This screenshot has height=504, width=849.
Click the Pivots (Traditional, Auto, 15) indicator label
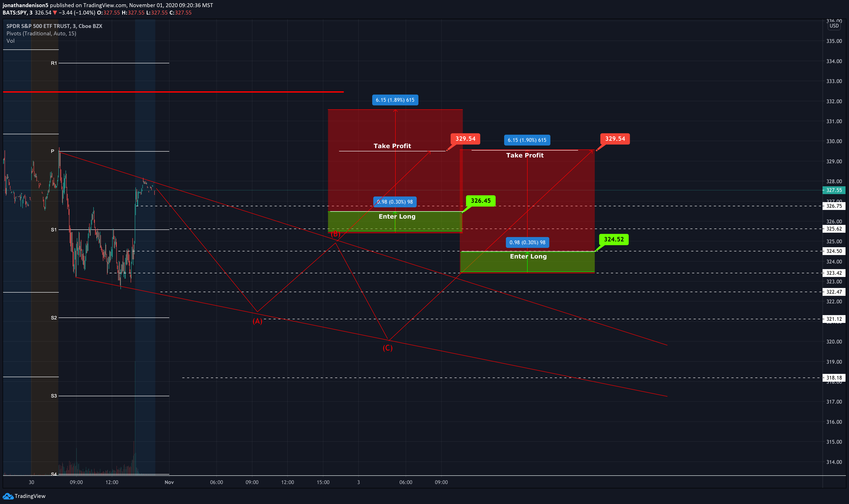[x=41, y=33]
